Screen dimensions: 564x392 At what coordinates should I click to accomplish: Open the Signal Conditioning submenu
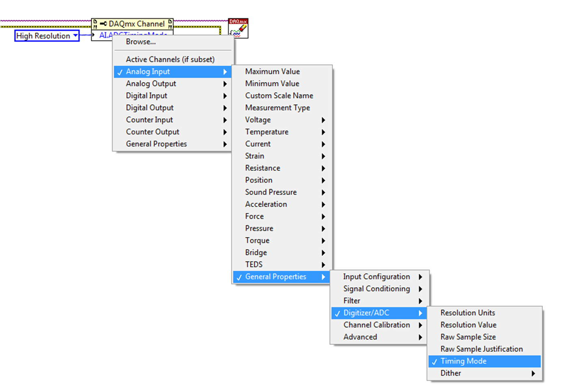tap(379, 289)
